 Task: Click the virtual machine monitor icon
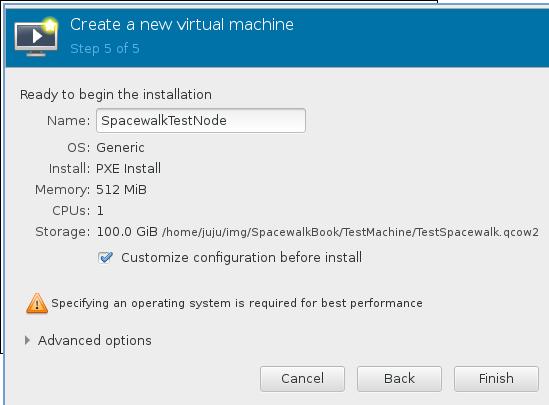36,37
